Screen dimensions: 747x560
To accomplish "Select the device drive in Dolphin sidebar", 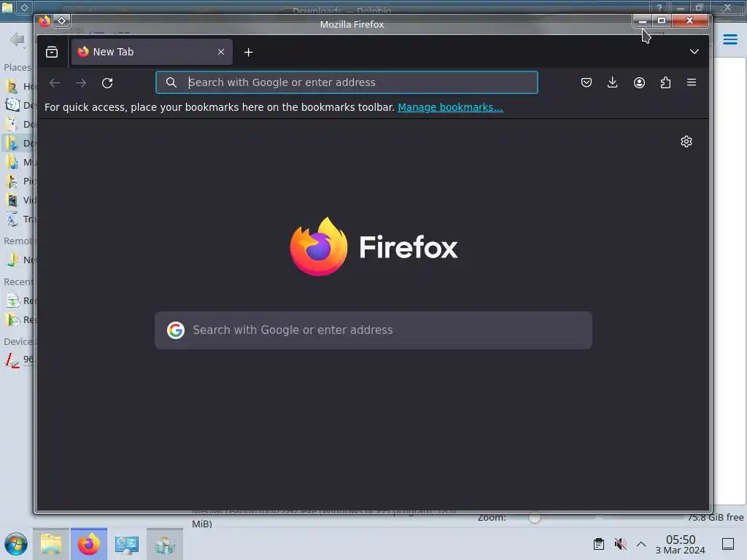I will [19, 359].
